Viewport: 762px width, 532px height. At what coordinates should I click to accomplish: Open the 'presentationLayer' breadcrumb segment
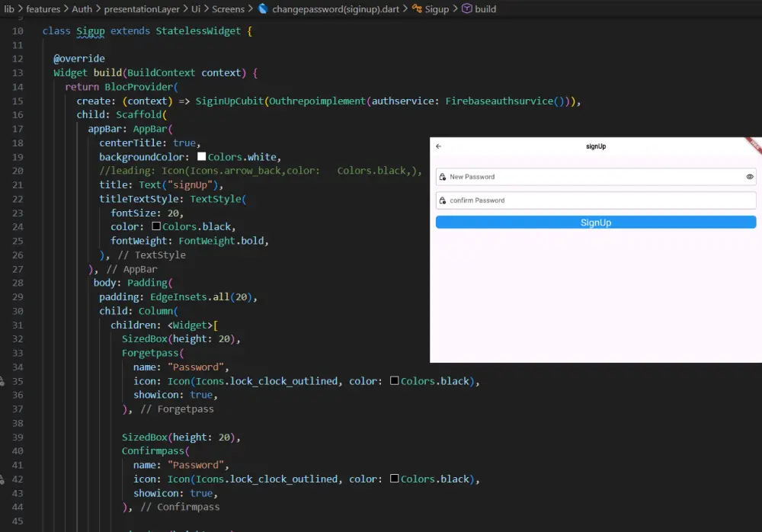(142, 8)
